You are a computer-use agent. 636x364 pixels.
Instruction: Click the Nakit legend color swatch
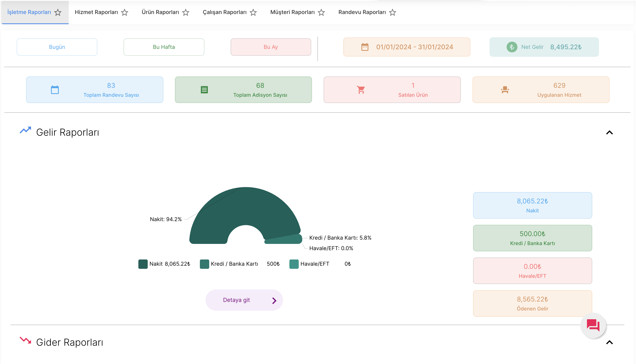pos(143,264)
